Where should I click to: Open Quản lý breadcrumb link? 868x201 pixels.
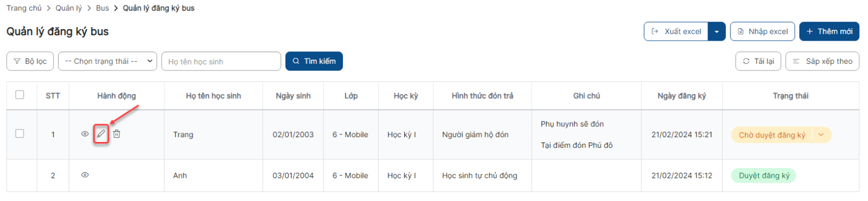(x=69, y=8)
